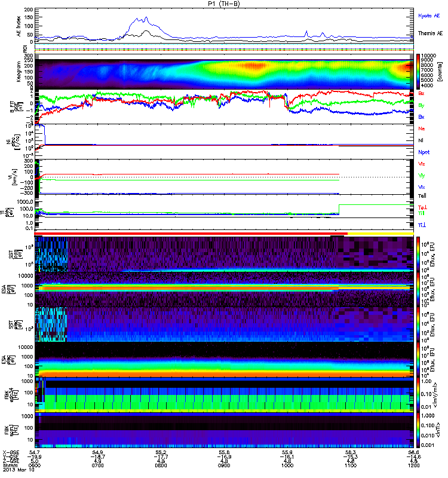448x478 pixels.
Task: Click the 4000 label on Keogram colorbar
Action: pyautogui.click(x=427, y=85)
